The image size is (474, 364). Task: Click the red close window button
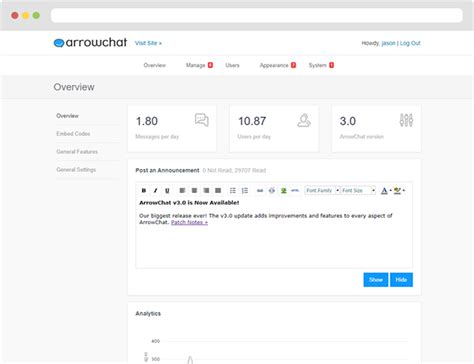(x=15, y=15)
